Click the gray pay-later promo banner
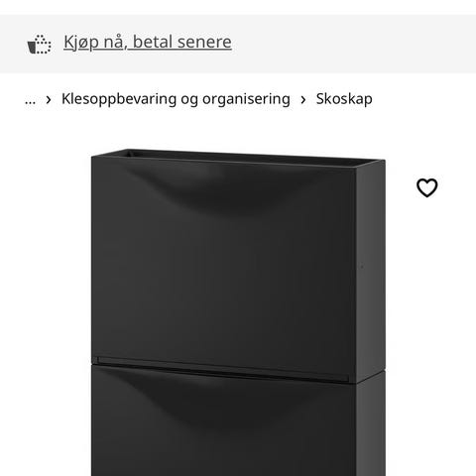The image size is (476, 476). click(x=238, y=44)
